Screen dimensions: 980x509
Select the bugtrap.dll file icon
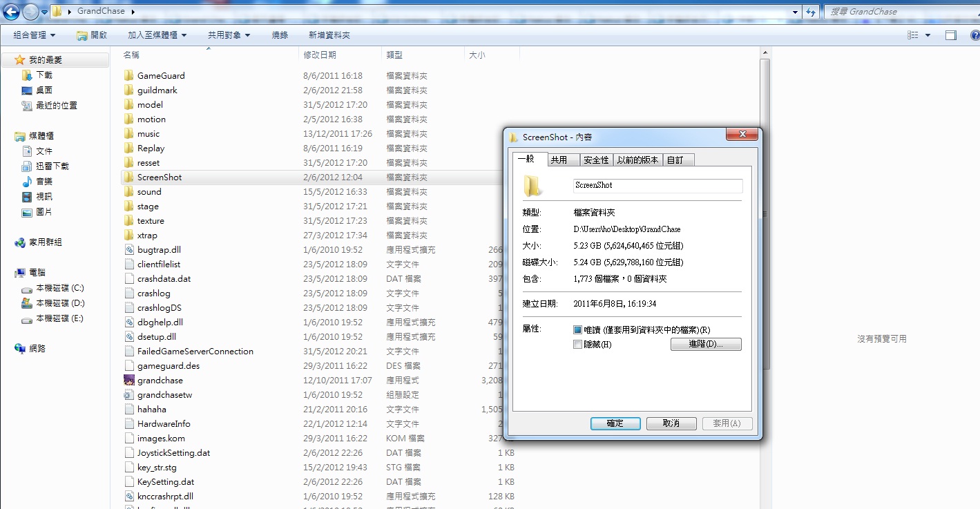pyautogui.click(x=129, y=250)
